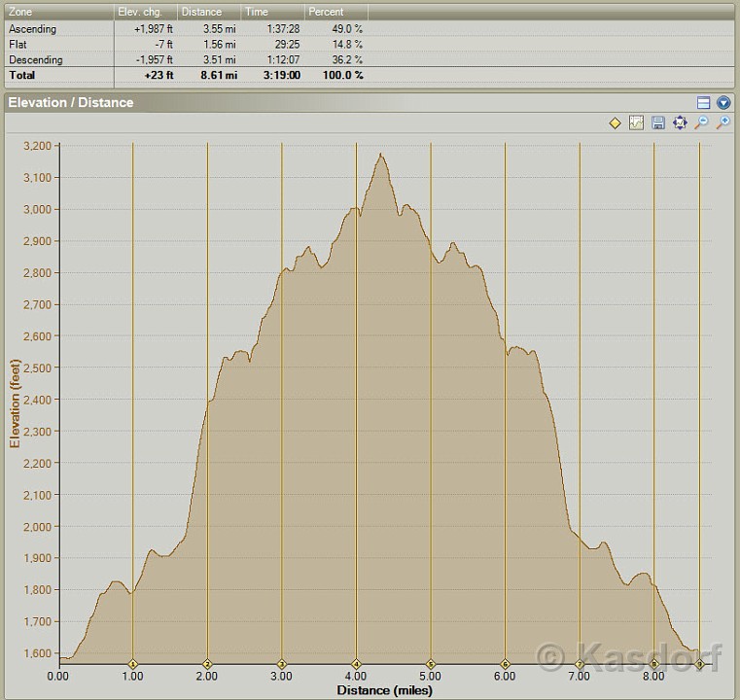The image size is (740, 700).
Task: Select the Descending zone row
Action: click(x=36, y=60)
